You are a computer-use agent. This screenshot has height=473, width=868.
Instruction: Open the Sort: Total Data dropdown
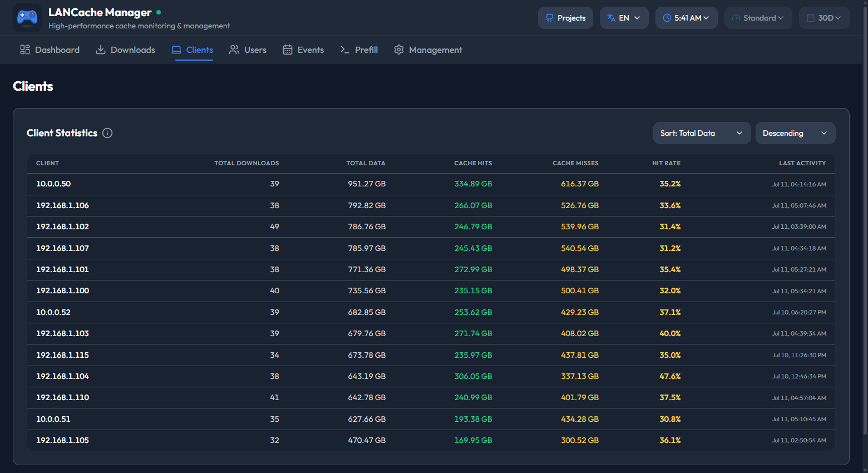point(702,133)
